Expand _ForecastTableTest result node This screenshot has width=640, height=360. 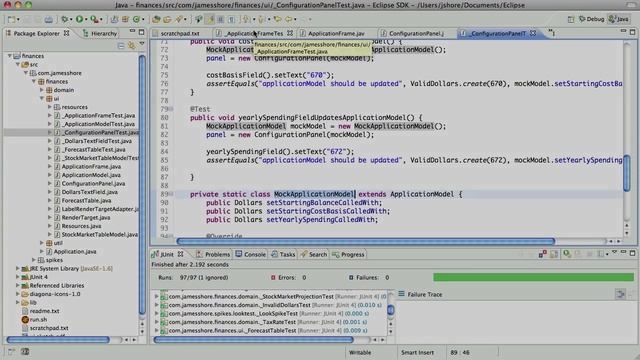click(x=156, y=331)
